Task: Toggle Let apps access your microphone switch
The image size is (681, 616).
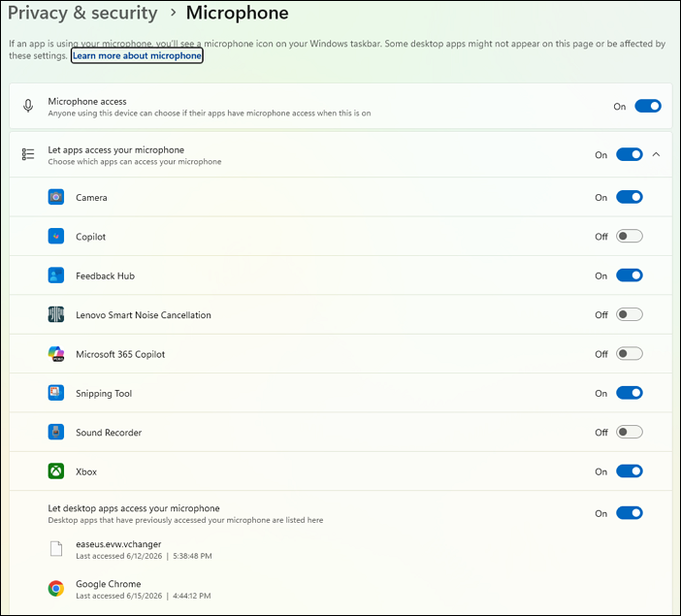Action: 630,154
